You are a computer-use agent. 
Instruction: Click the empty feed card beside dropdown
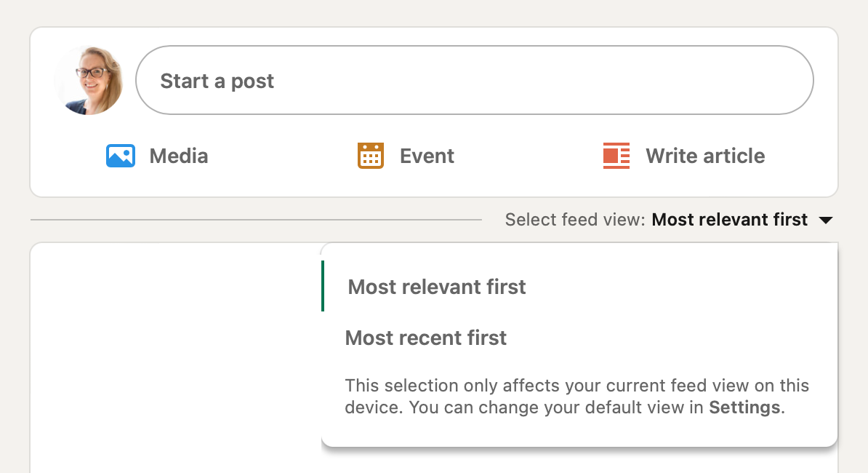coord(175,358)
